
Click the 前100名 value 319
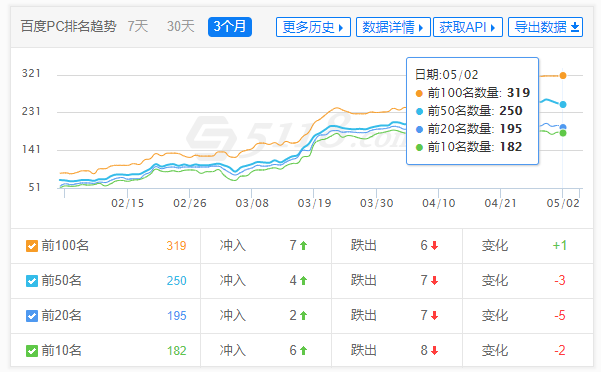point(176,246)
